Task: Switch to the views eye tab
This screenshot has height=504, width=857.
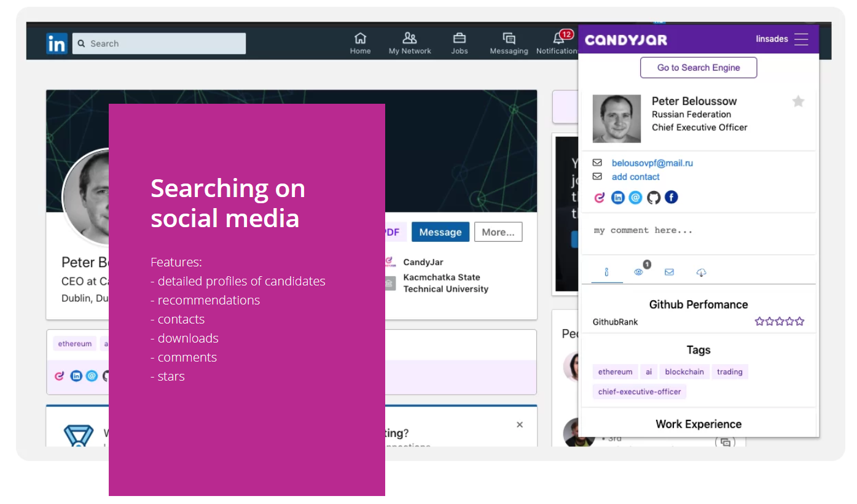Action: (639, 271)
